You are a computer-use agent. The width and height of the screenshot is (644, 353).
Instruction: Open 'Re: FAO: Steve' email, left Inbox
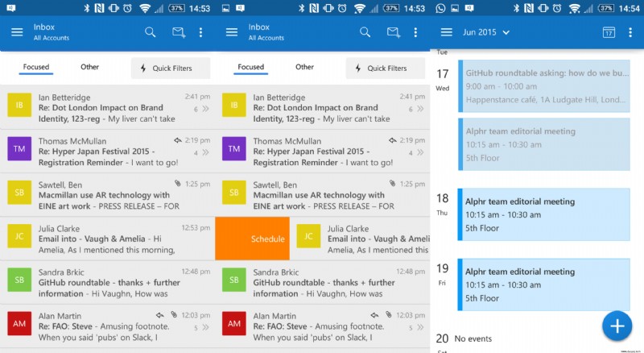(x=107, y=326)
